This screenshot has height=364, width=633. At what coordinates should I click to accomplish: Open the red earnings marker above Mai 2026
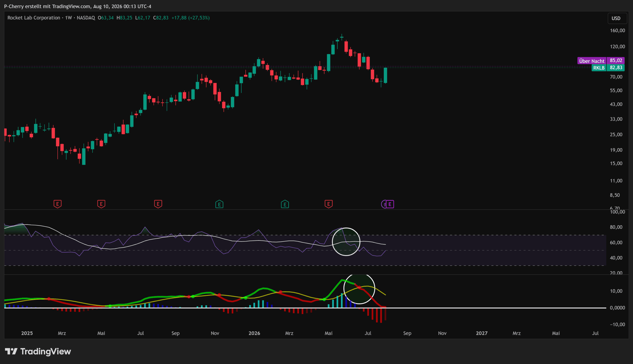[329, 204]
